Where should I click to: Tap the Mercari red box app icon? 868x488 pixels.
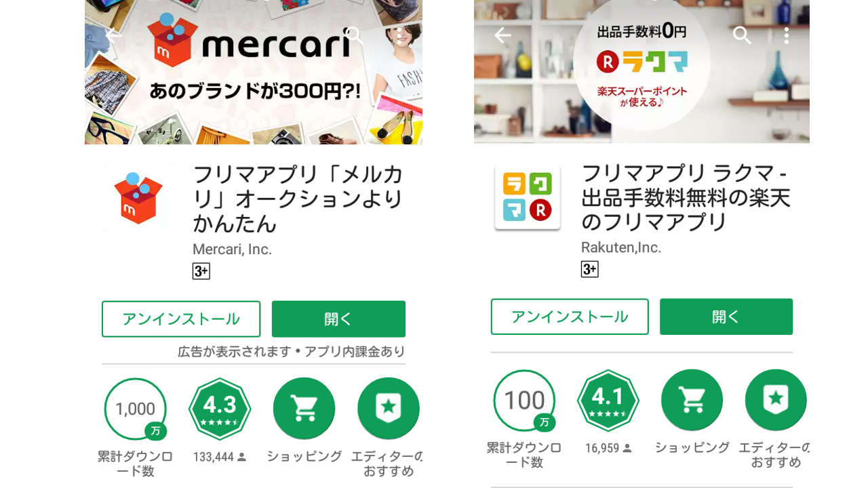pyautogui.click(x=138, y=198)
